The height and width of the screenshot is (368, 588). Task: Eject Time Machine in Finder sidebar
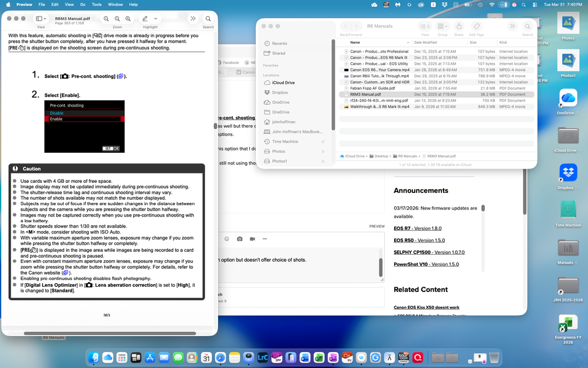point(323,142)
